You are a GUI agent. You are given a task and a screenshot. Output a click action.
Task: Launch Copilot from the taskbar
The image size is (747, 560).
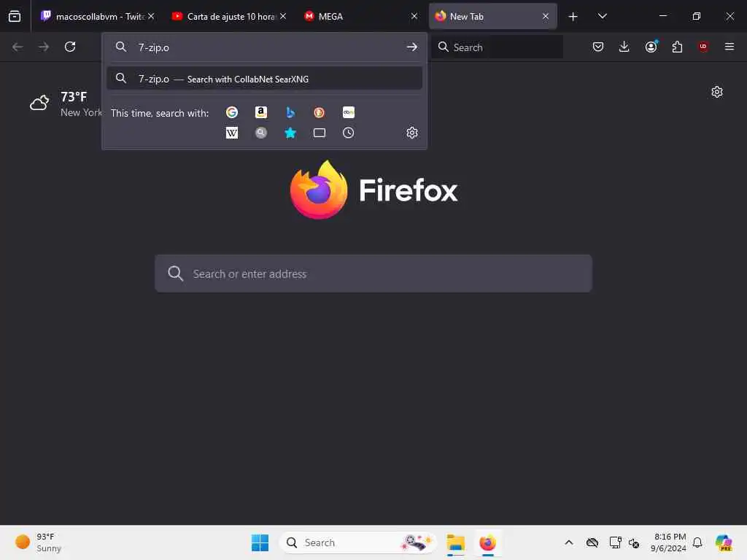pos(724,542)
